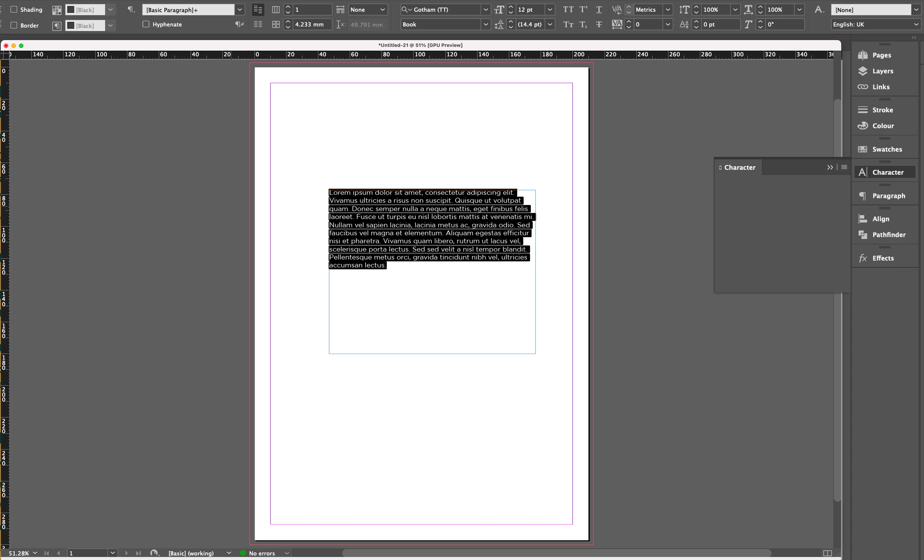Click the font size 12 pt field

click(530, 10)
